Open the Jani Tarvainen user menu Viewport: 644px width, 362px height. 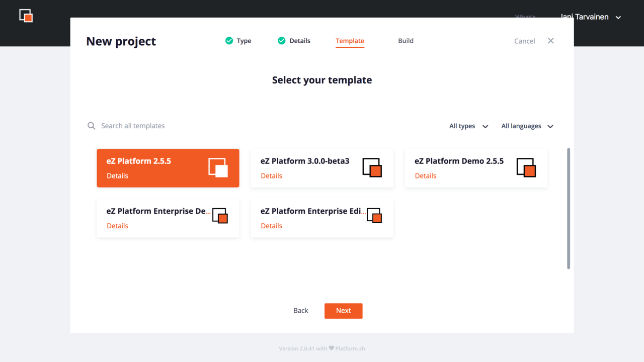pos(591,17)
